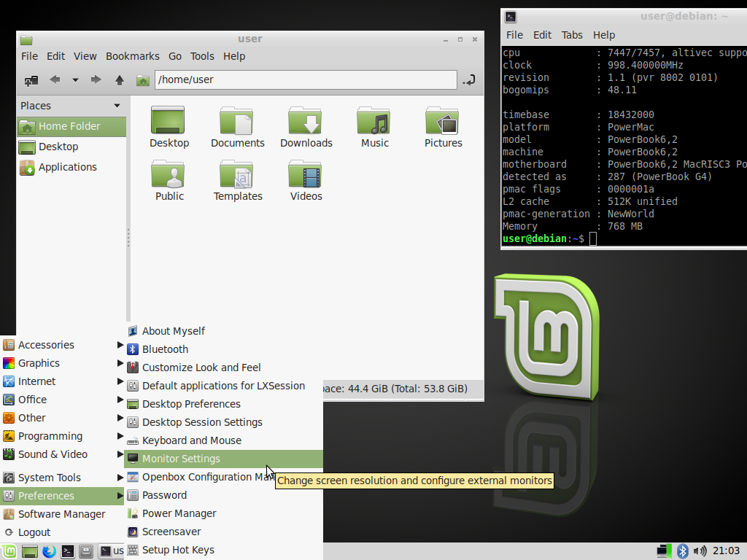The width and height of the screenshot is (747, 560).
Task: Expand the System Tools submenu
Action: click(62, 478)
